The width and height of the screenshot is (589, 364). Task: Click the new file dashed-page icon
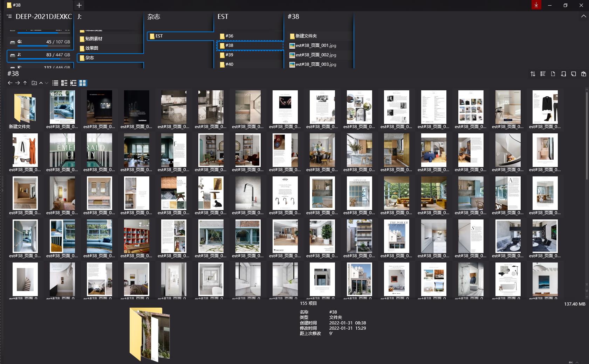coord(553,74)
